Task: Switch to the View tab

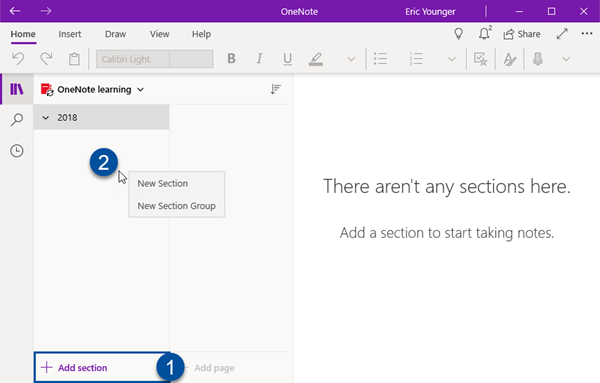Action: click(159, 34)
